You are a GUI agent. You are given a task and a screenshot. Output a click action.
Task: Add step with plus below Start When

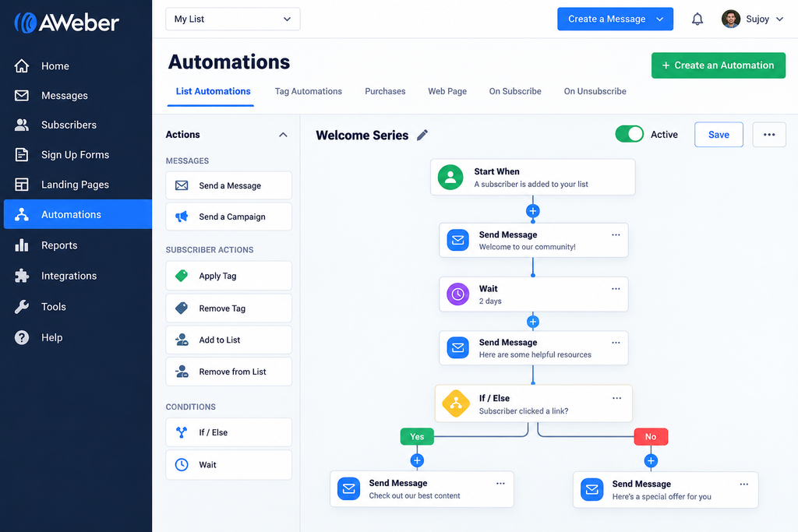coord(533,211)
